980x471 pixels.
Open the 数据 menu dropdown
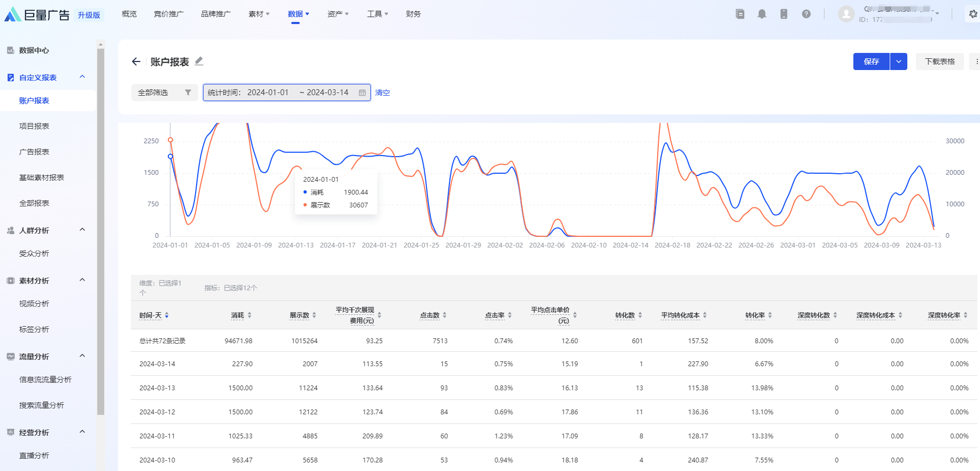299,14
